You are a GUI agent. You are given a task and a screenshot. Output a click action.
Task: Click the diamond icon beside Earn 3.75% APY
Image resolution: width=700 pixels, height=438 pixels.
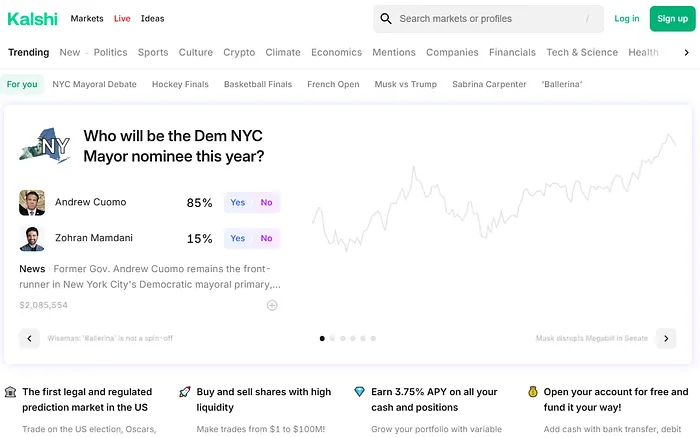tap(360, 392)
